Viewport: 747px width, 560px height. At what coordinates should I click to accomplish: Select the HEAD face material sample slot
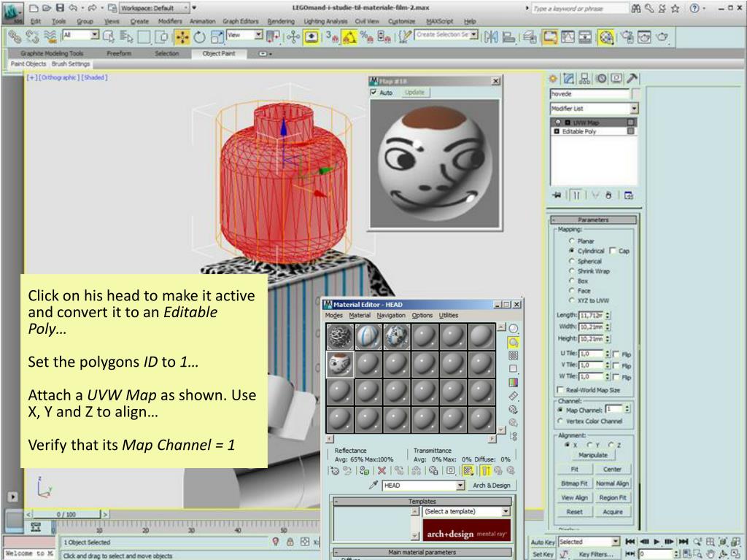tap(340, 365)
